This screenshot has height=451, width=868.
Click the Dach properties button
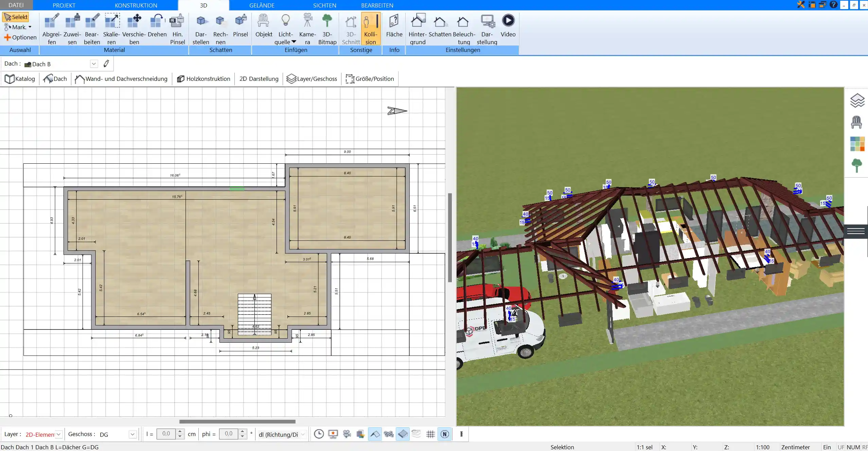tap(55, 79)
